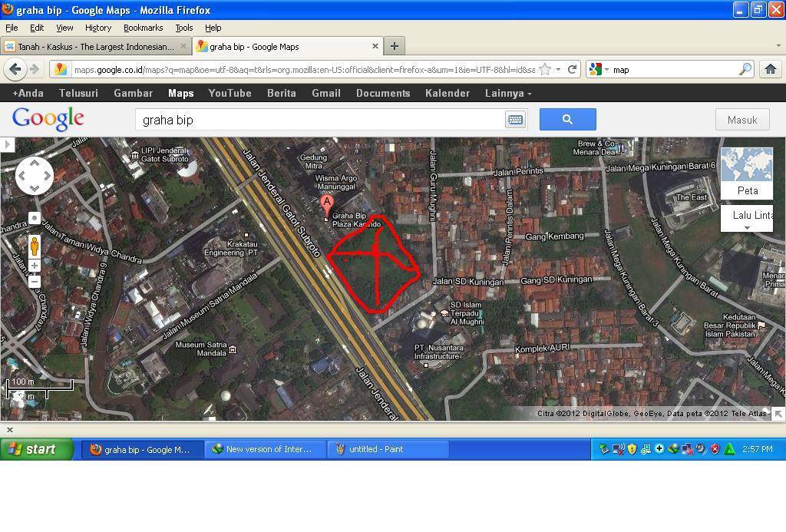This screenshot has width=786, height=532.
Task: Reload the page with refresh icon
Action: 572,70
